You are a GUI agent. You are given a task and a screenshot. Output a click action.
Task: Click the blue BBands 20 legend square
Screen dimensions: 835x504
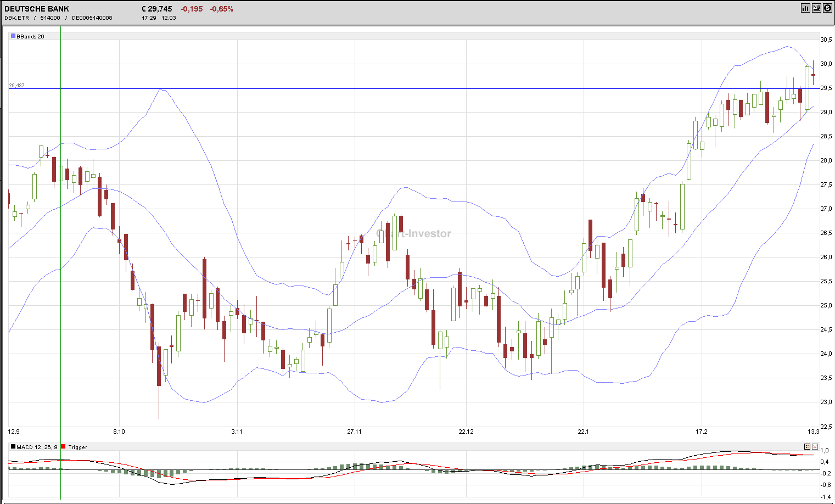(12, 36)
